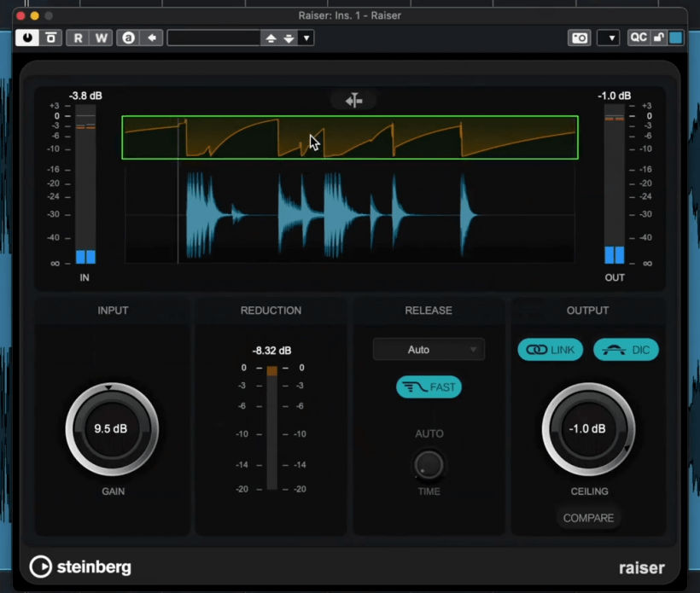The width and height of the screenshot is (700, 593).
Task: Toggle the FAST release button
Action: 429,387
